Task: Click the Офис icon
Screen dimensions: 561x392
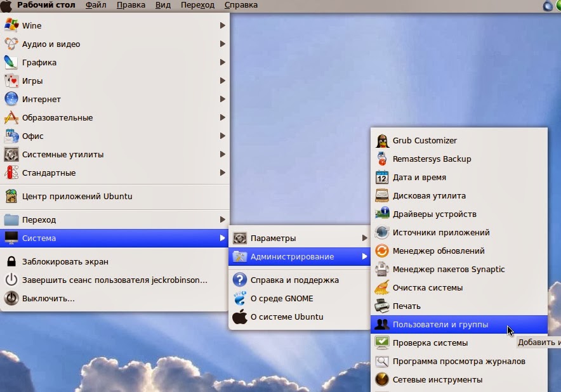Action: point(11,136)
